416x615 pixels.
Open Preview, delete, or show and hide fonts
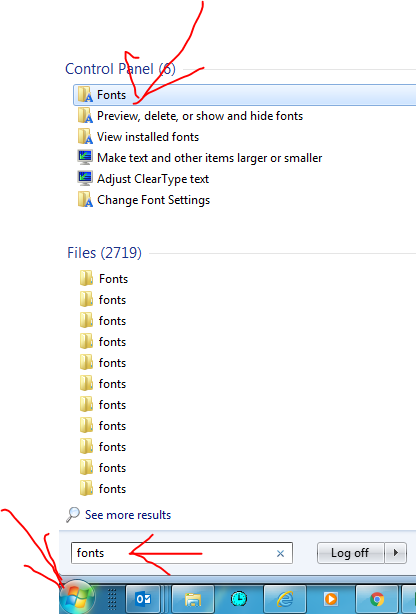click(x=200, y=116)
